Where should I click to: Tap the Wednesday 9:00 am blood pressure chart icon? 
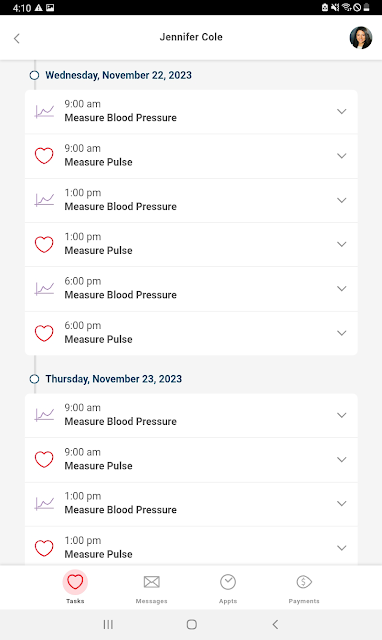(x=44, y=111)
